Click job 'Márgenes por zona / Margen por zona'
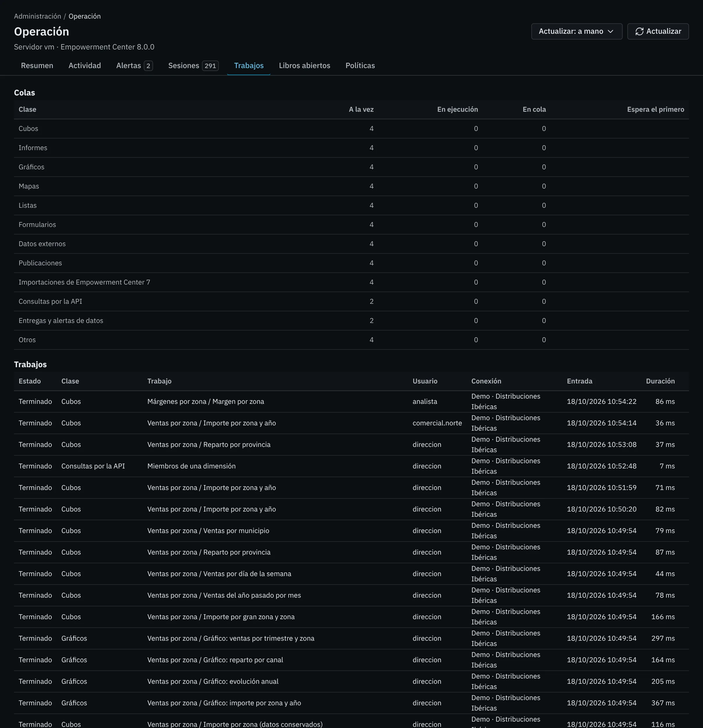The width and height of the screenshot is (703, 728). tap(206, 402)
